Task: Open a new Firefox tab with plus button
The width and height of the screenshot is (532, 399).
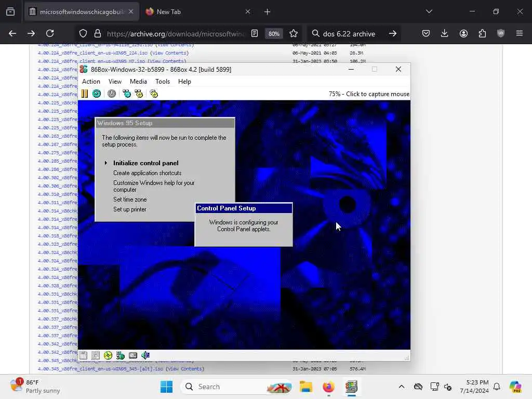Action: [x=268, y=12]
